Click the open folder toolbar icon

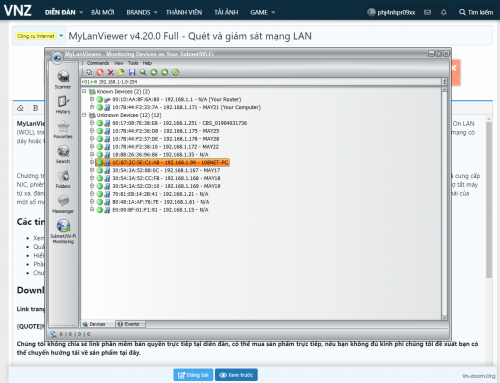coord(121,72)
